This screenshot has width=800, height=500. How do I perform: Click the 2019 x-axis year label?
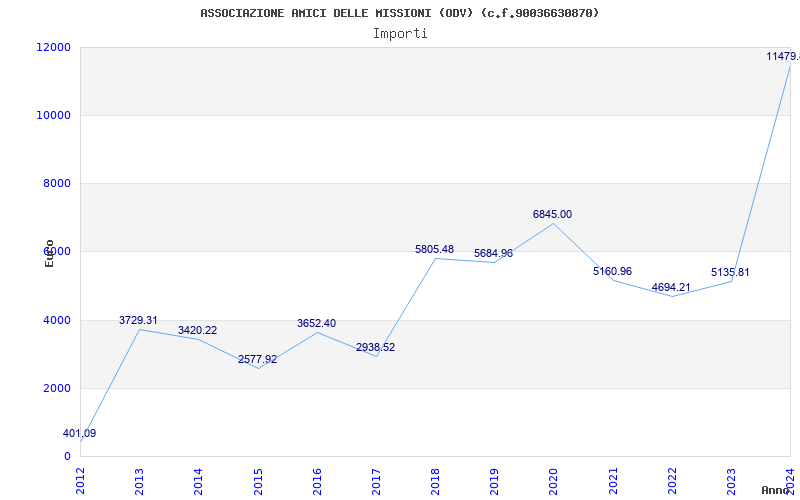click(x=494, y=481)
